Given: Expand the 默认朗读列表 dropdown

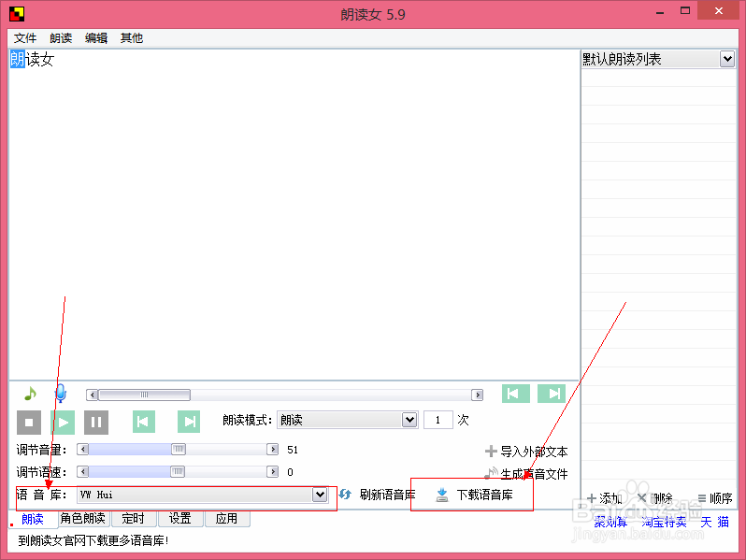Looking at the screenshot, I should (x=727, y=60).
